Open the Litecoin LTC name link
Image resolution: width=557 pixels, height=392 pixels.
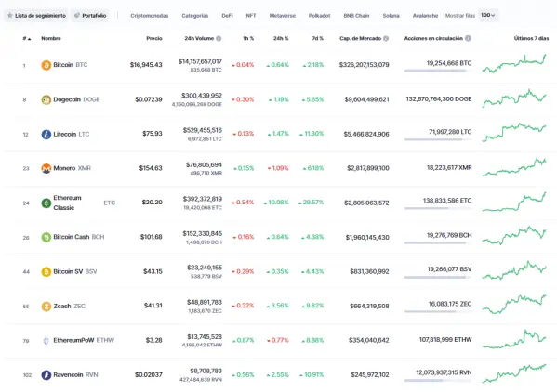(x=72, y=134)
